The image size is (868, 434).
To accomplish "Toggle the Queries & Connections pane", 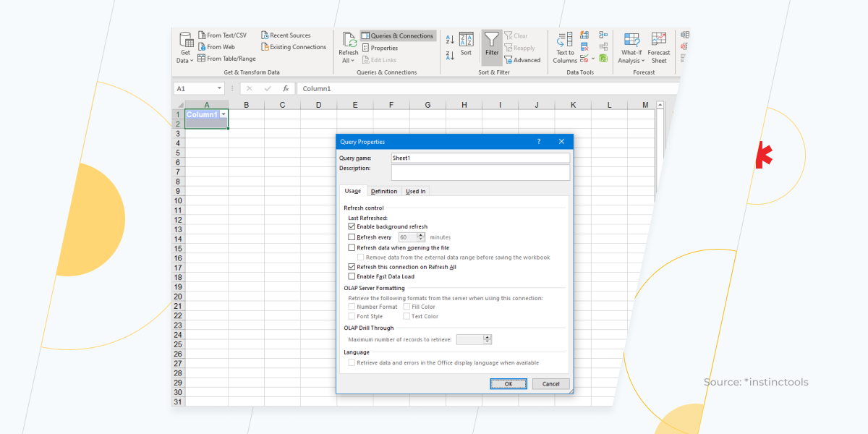I will tap(398, 35).
